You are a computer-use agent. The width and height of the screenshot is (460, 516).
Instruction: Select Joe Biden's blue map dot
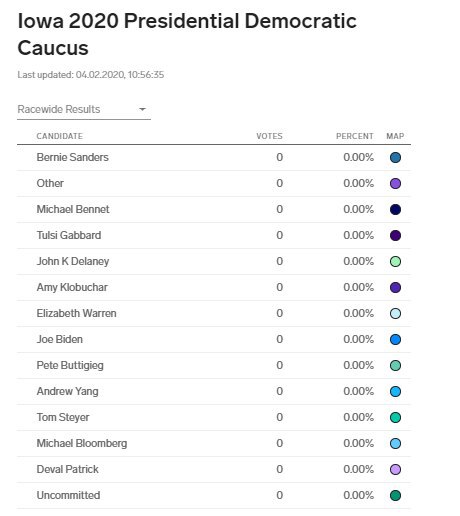(395, 339)
